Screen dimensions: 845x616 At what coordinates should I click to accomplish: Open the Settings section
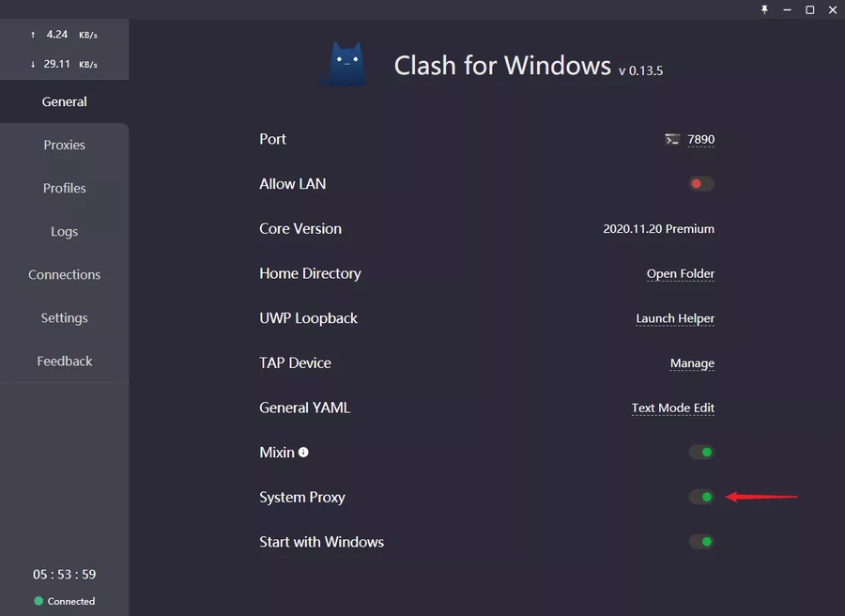click(64, 317)
